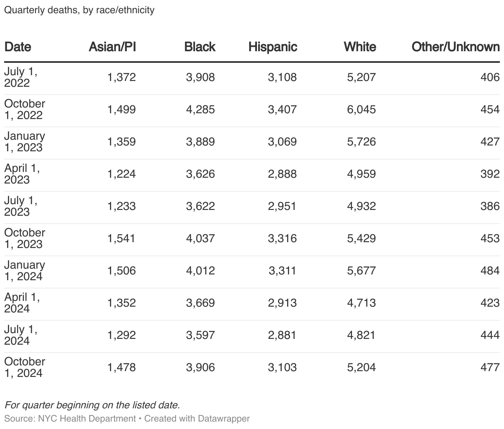
Task: Click the White column header
Action: click(360, 47)
